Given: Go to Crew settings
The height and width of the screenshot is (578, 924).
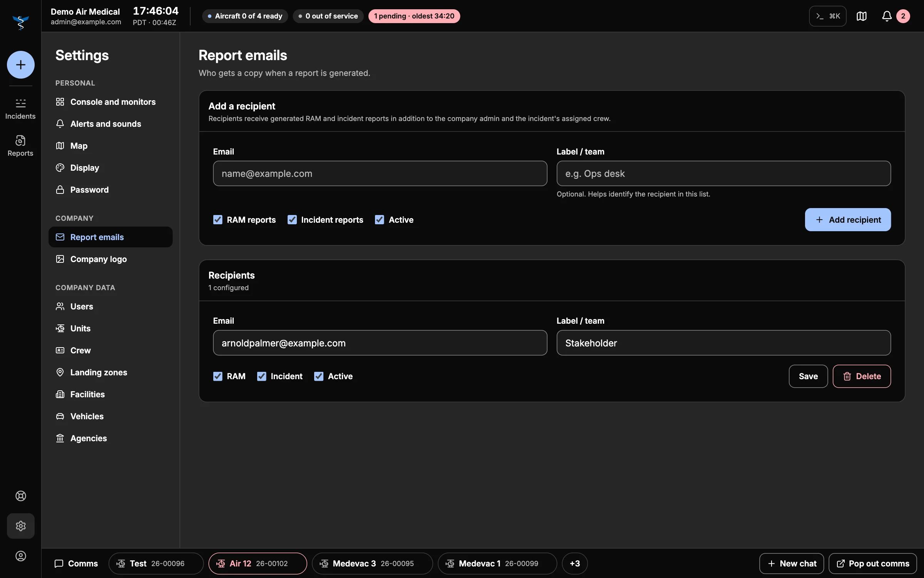Looking at the screenshot, I should (x=110, y=350).
